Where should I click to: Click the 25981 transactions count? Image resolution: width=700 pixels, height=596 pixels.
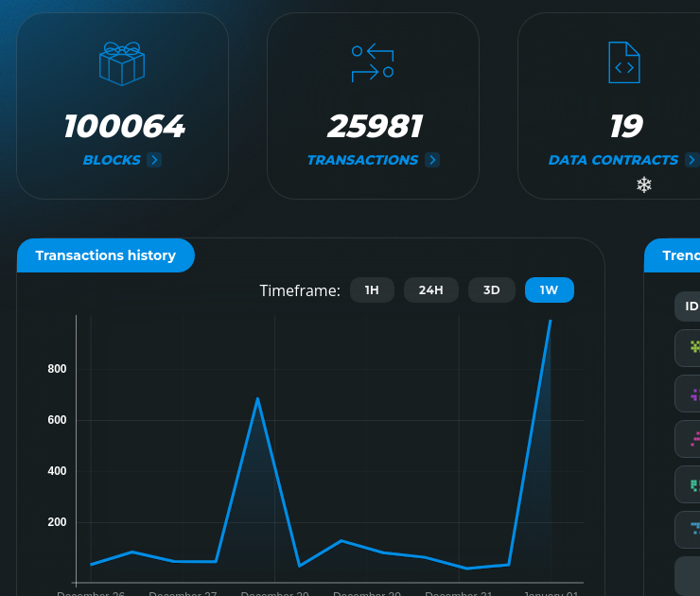[x=375, y=126]
